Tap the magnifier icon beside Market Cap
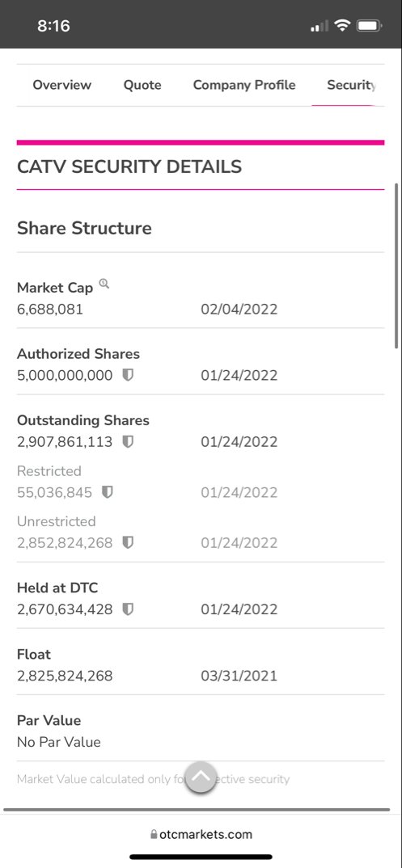Screen dimensions: 402x868 pos(104,284)
